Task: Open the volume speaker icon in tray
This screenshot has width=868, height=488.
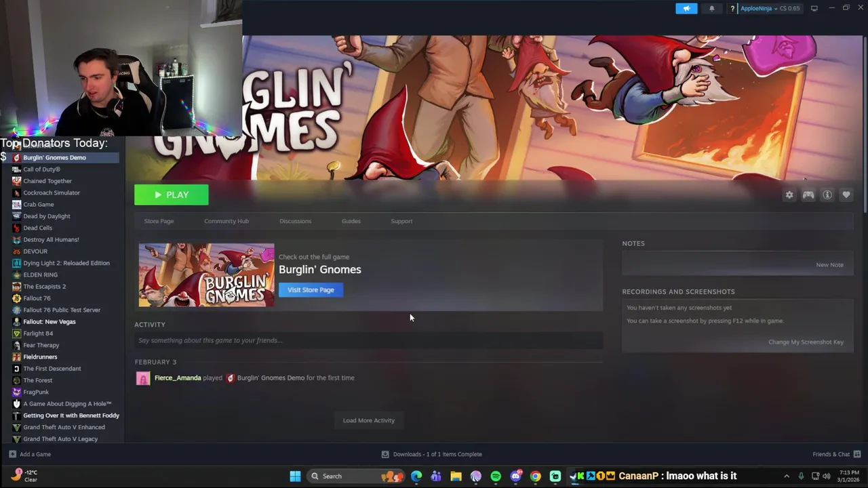Action: [x=827, y=476]
